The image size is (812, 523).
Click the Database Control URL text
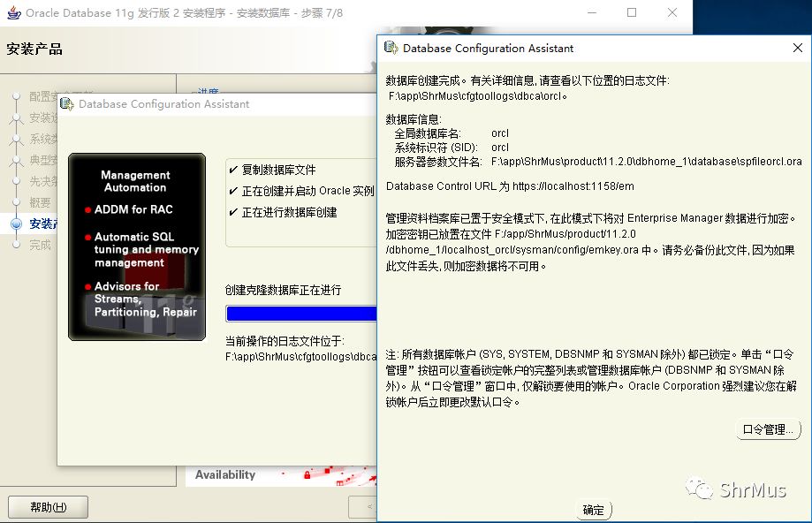[x=510, y=186]
